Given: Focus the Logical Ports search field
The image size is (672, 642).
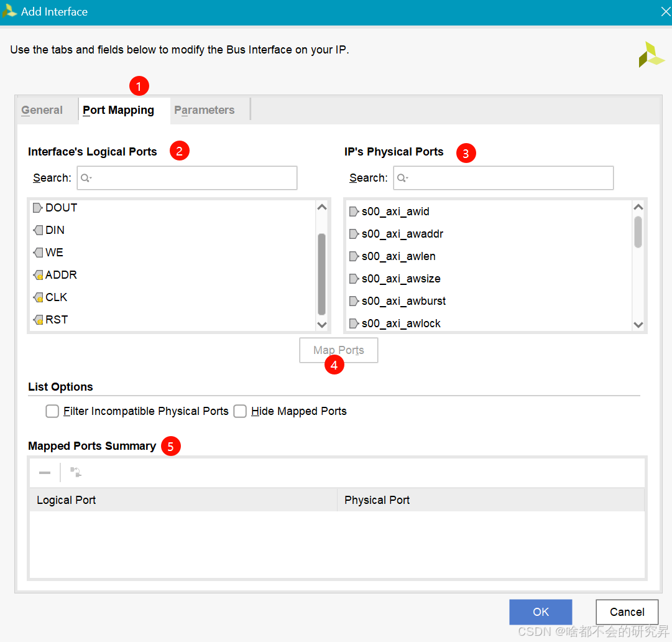Looking at the screenshot, I should click(x=187, y=178).
